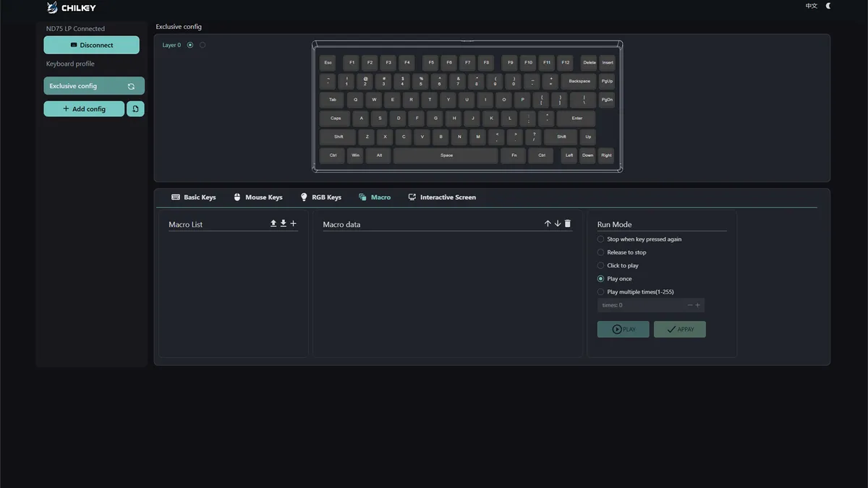Click the export macro download arrow icon

pos(284,224)
